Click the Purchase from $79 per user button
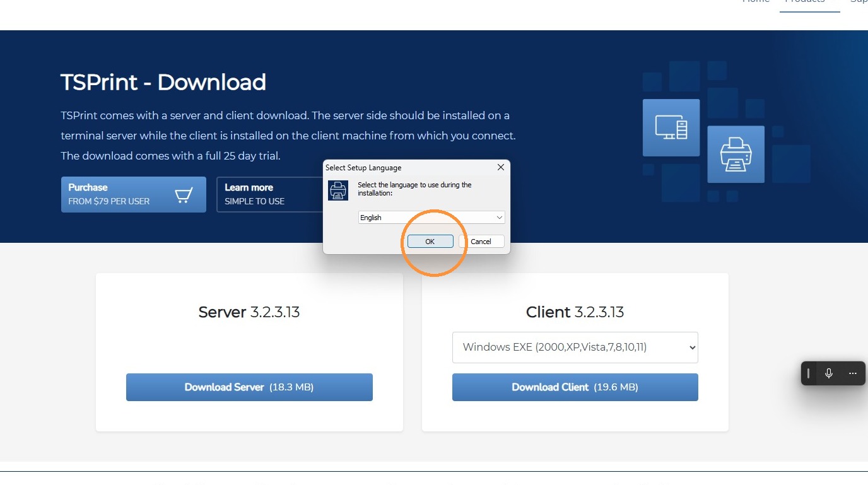 point(134,194)
